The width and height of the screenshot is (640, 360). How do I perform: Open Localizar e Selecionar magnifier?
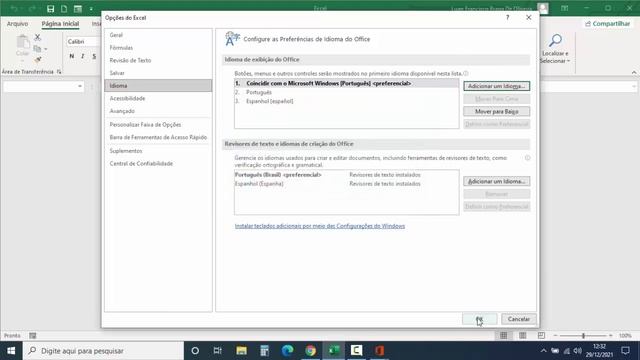pos(555,41)
